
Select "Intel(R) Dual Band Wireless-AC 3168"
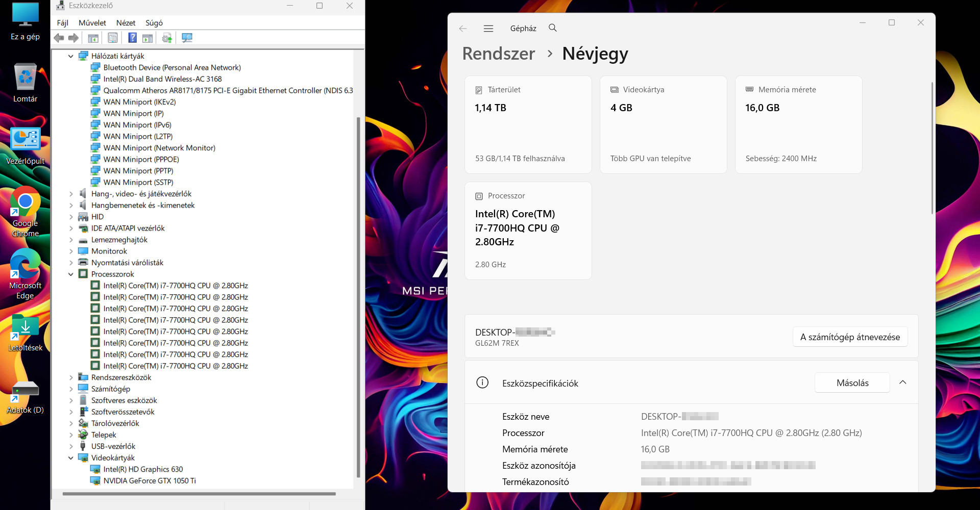(x=162, y=79)
